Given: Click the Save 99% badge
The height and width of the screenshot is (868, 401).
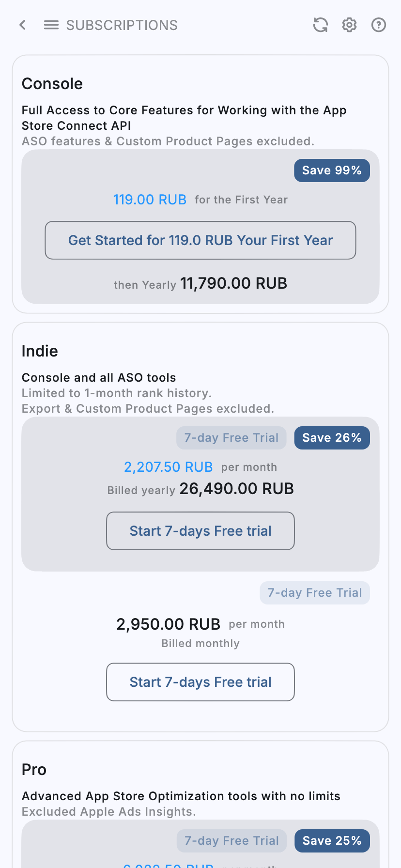Looking at the screenshot, I should [x=332, y=170].
